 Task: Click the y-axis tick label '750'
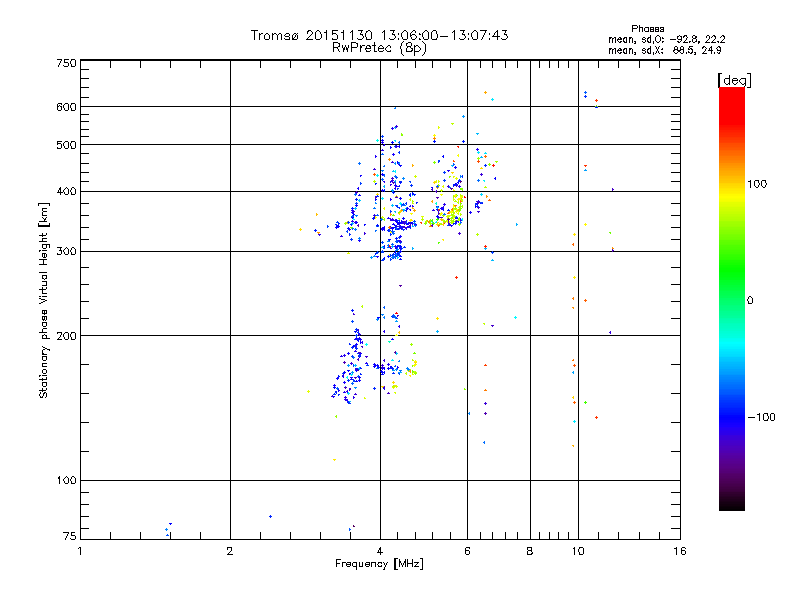click(66, 63)
